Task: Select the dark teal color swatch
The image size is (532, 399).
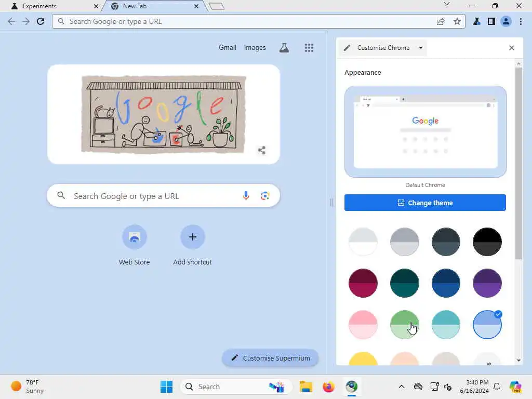Action: click(404, 283)
